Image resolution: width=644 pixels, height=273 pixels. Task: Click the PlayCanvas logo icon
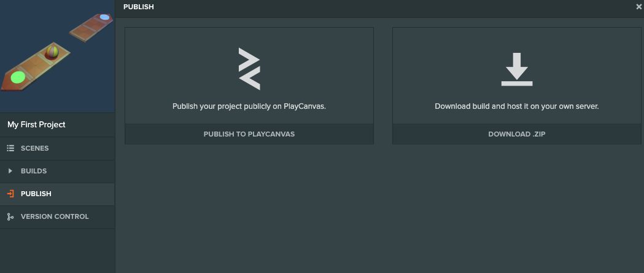tap(249, 69)
